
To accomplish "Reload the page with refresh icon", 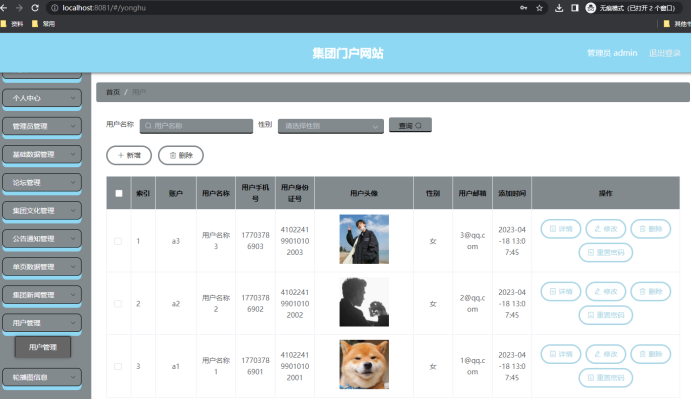I will coord(35,8).
